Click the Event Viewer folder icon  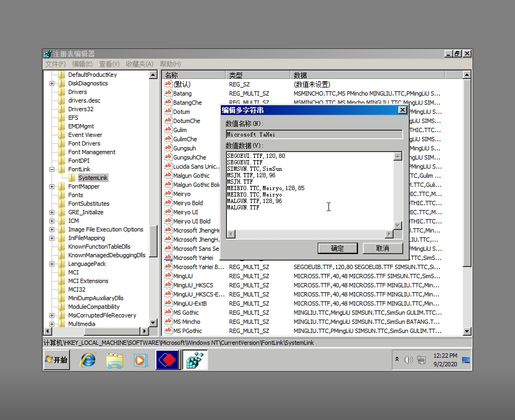coord(62,134)
